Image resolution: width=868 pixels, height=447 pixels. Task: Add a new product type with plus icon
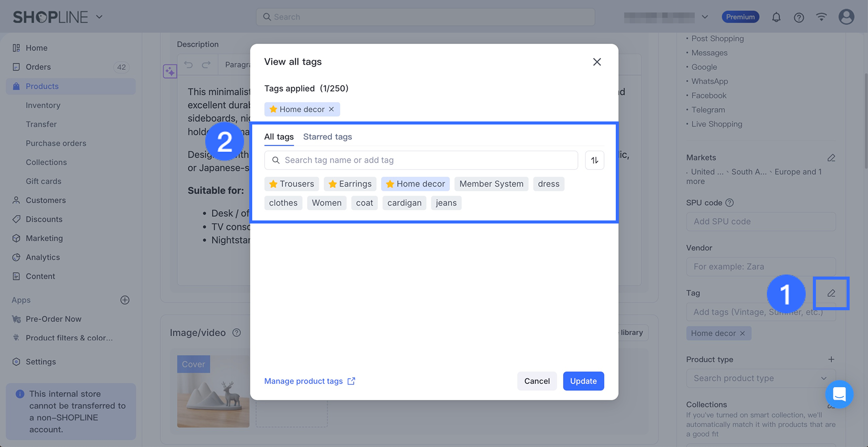[x=831, y=359]
